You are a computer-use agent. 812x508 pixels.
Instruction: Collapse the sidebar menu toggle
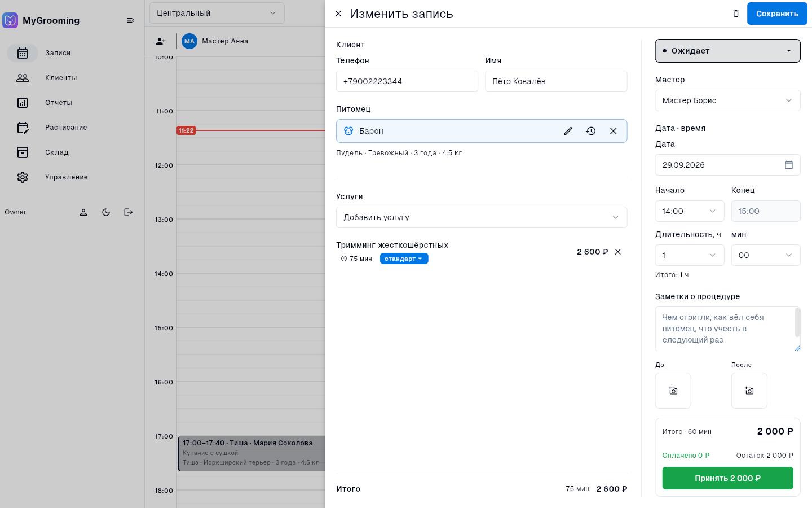point(131,20)
